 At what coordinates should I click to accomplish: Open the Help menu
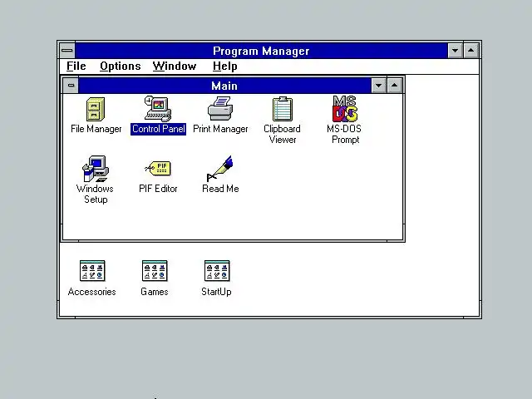[x=225, y=66]
